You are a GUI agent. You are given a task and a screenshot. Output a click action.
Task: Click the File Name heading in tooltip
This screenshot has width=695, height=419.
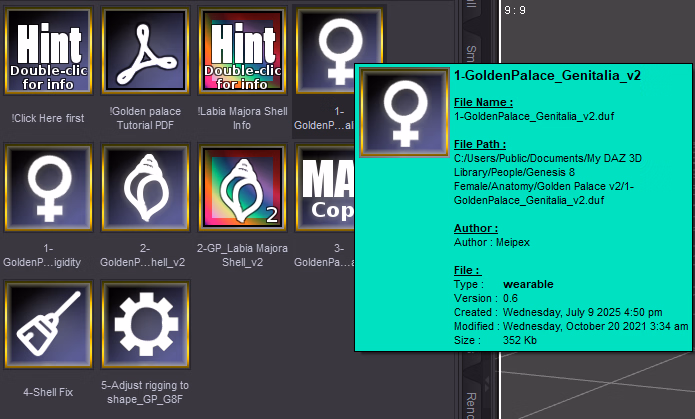[x=485, y=102]
